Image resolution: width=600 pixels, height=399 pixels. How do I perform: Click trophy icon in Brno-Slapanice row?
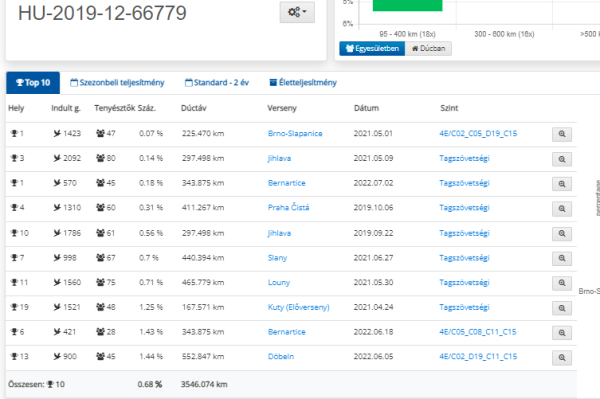[x=14, y=134]
